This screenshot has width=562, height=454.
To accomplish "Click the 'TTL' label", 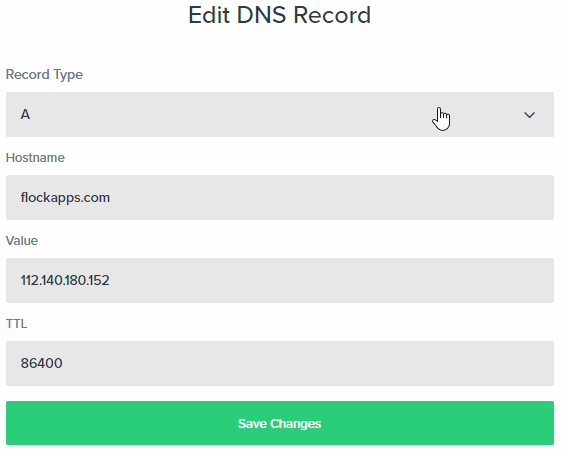I will (x=16, y=324).
